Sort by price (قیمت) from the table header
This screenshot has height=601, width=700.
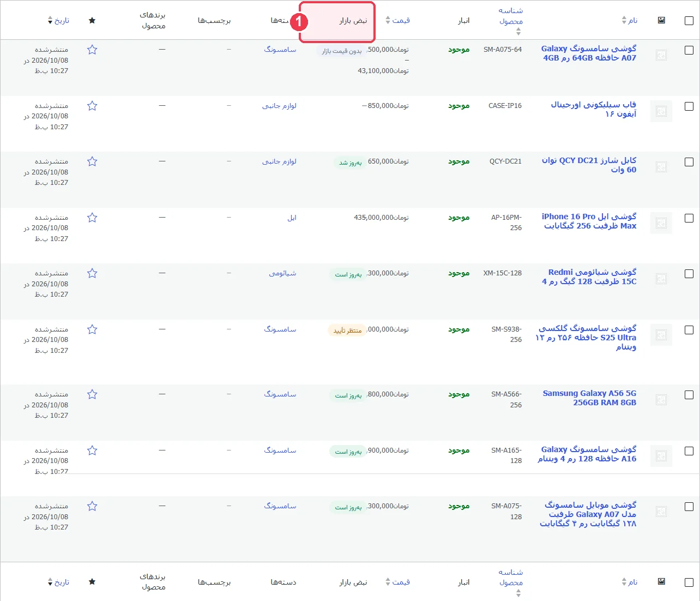(397, 21)
